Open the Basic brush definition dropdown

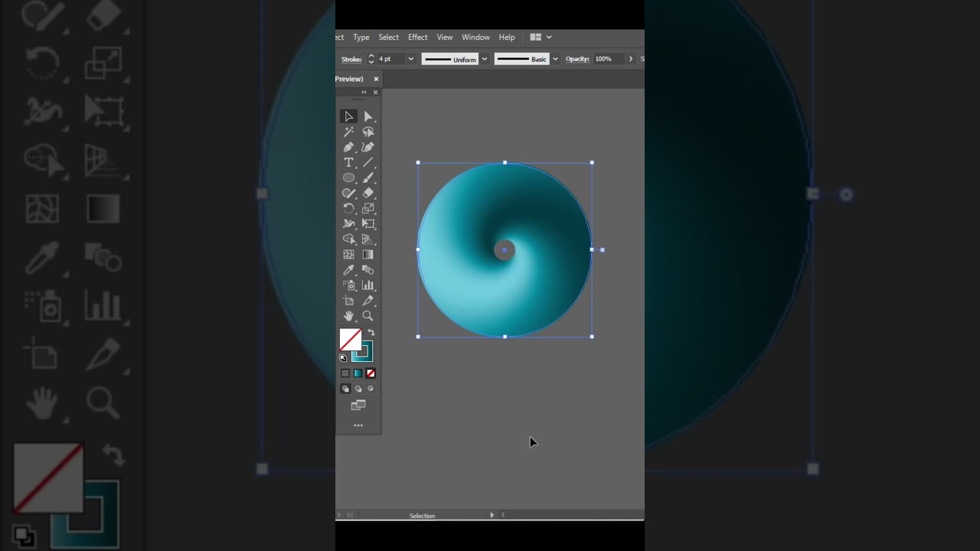coord(555,59)
